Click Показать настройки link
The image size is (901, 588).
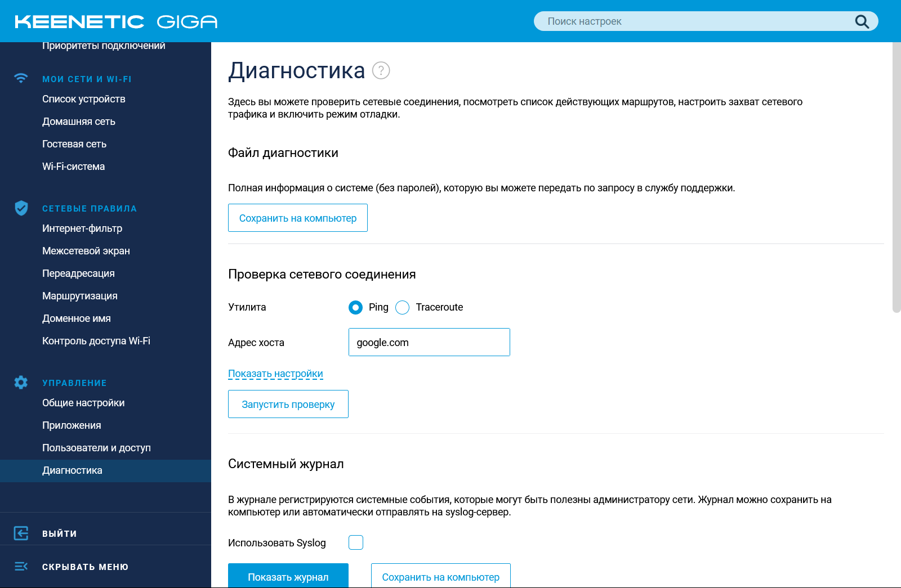275,374
